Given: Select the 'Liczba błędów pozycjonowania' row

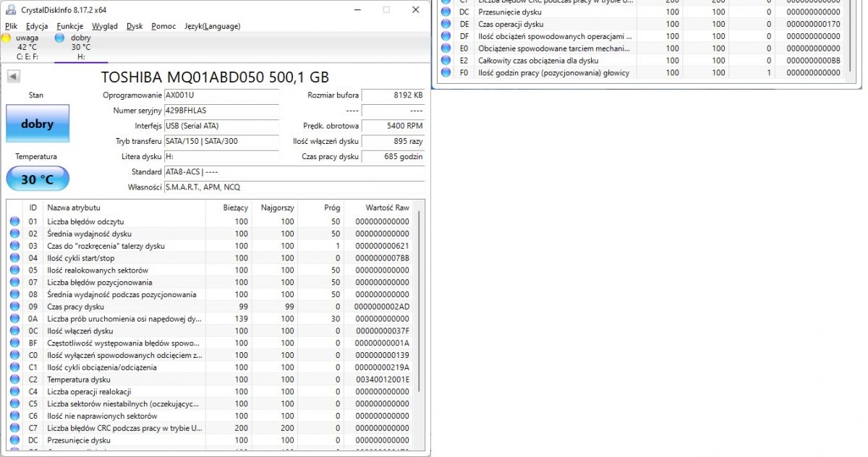Looking at the screenshot, I should point(210,283).
